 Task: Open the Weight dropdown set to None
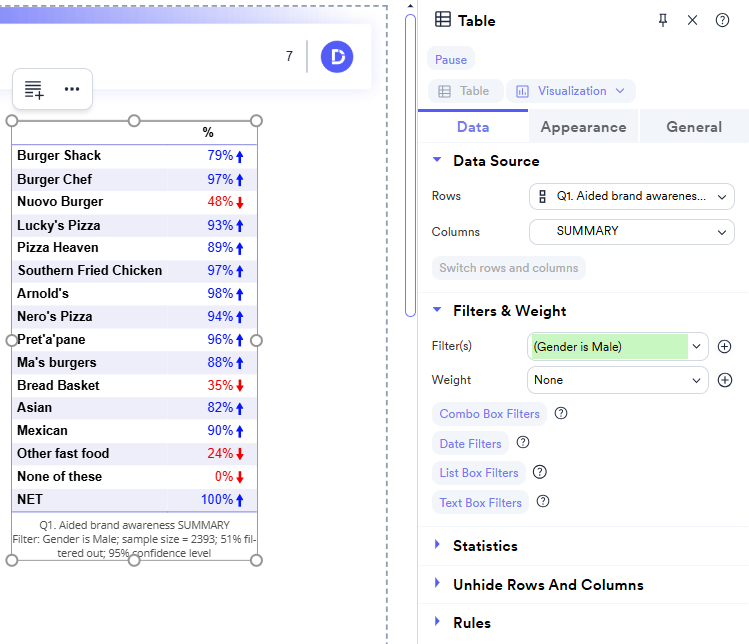click(617, 380)
